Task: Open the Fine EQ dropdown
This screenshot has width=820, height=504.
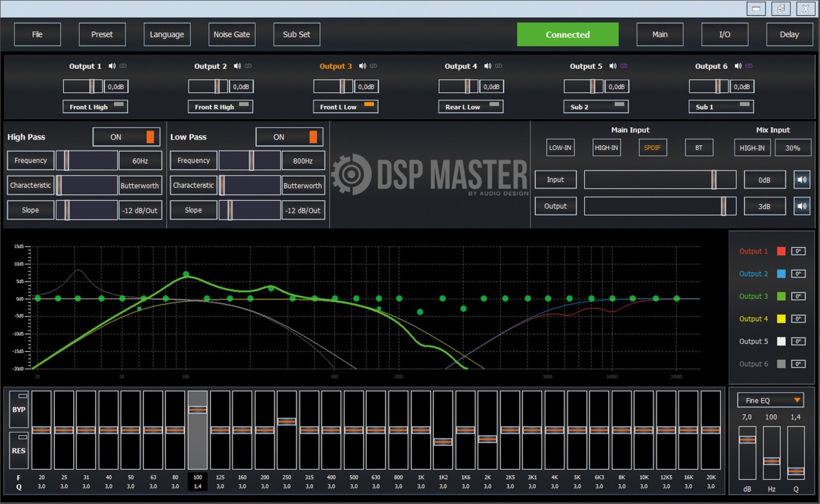Action: pyautogui.click(x=770, y=400)
